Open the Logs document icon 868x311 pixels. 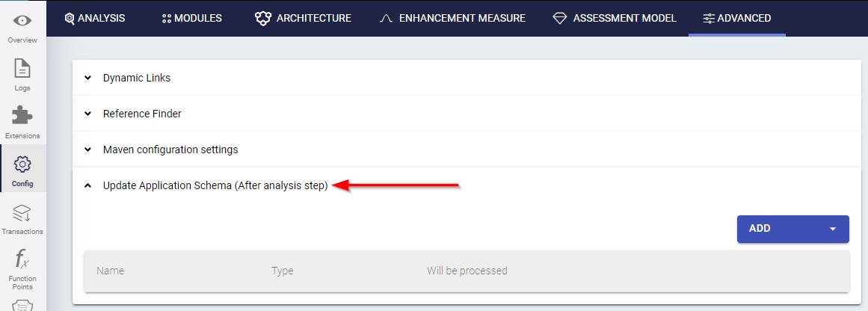coord(22,69)
